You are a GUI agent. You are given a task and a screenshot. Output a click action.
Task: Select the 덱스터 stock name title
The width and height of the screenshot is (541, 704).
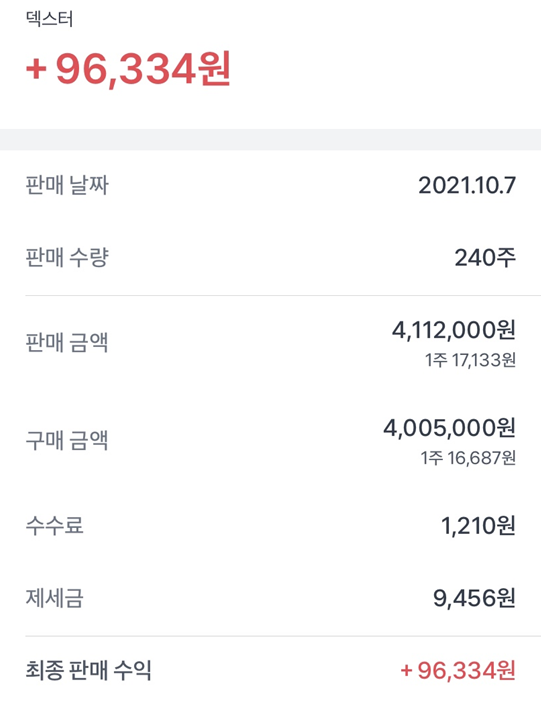(49, 19)
